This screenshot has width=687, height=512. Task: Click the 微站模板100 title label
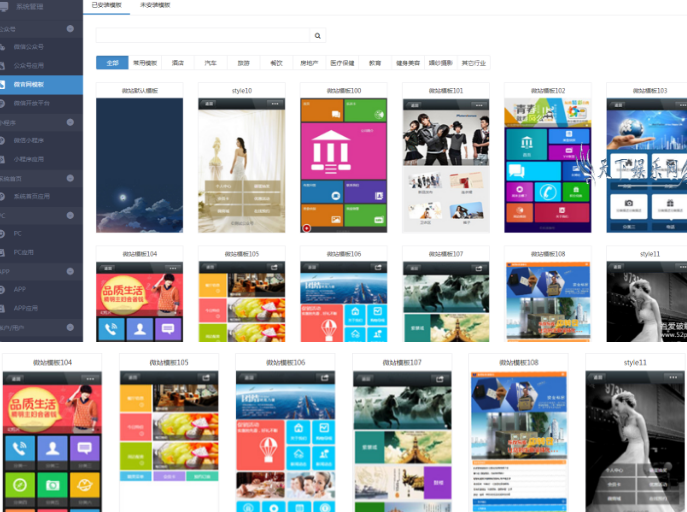point(344,91)
